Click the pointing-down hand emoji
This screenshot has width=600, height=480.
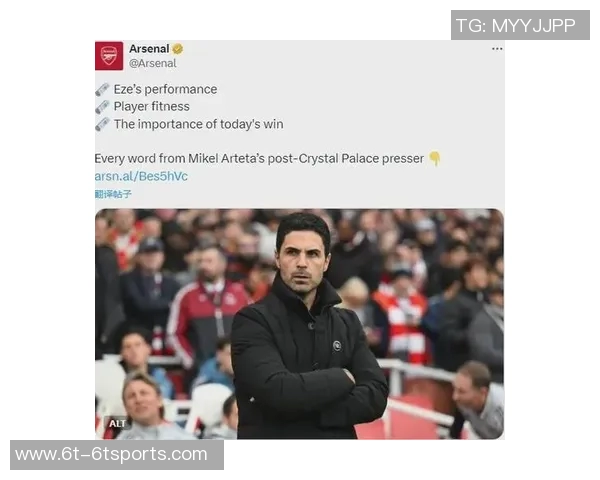[x=434, y=159]
